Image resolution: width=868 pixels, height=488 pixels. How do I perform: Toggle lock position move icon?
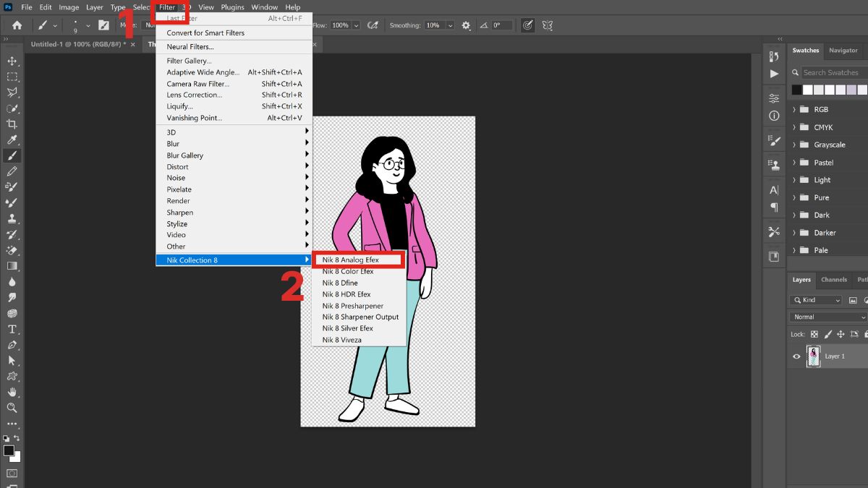tap(841, 334)
